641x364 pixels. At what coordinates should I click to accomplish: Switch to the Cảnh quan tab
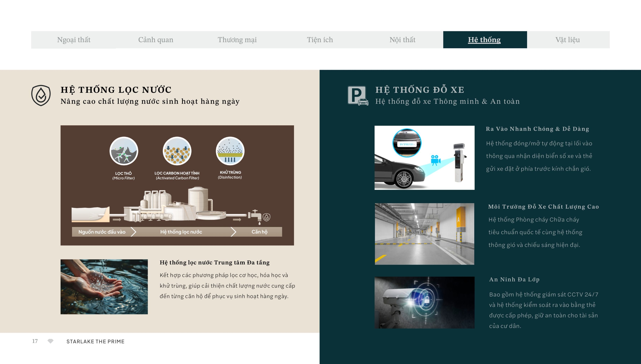(156, 40)
